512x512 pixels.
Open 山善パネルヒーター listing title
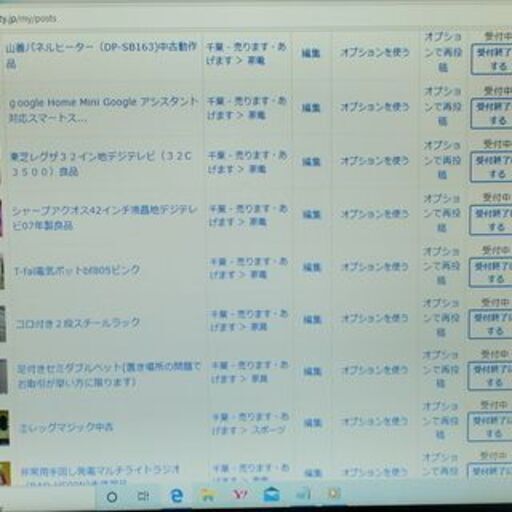[101, 55]
